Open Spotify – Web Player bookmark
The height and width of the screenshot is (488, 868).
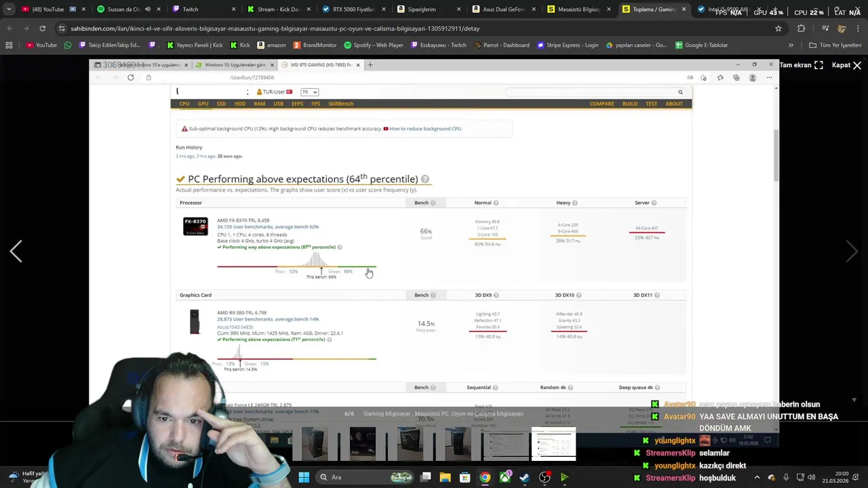click(x=373, y=45)
